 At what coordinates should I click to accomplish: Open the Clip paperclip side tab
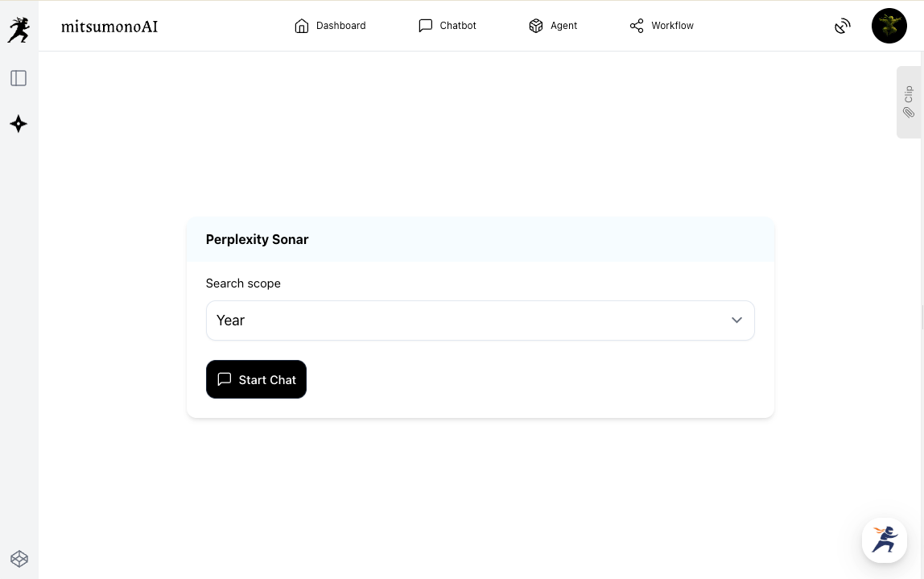(909, 102)
